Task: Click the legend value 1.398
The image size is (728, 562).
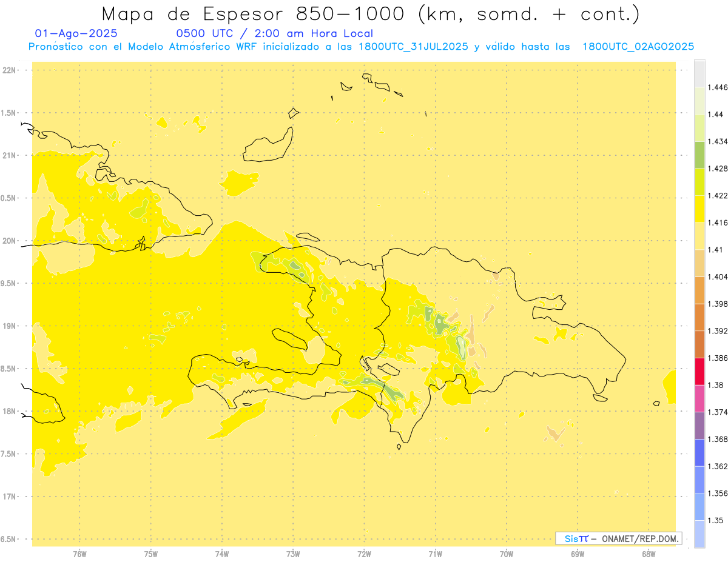Action: (x=718, y=304)
